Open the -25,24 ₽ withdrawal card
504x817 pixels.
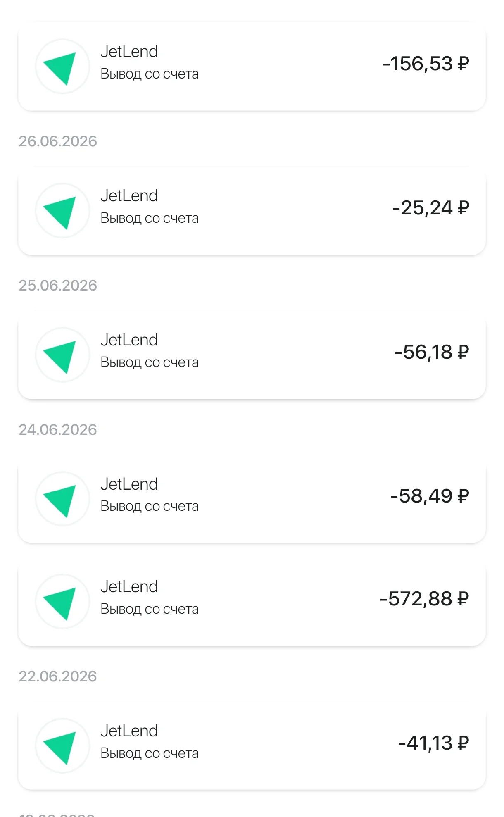pos(252,210)
